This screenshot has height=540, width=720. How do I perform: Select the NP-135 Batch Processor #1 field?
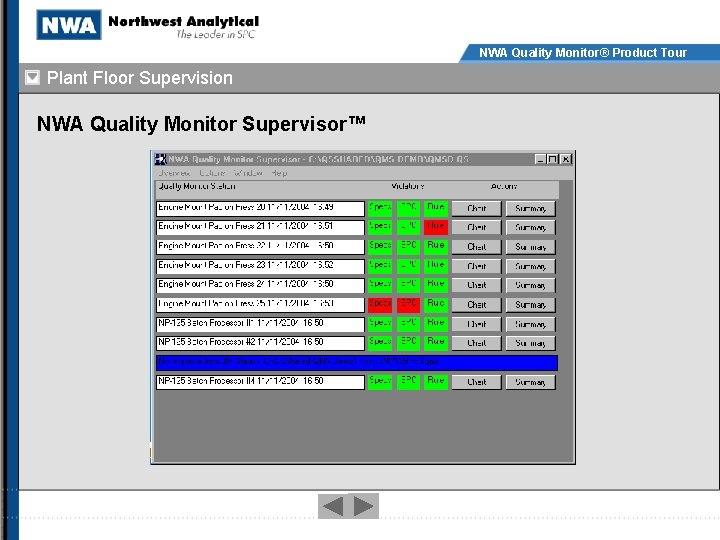260,324
